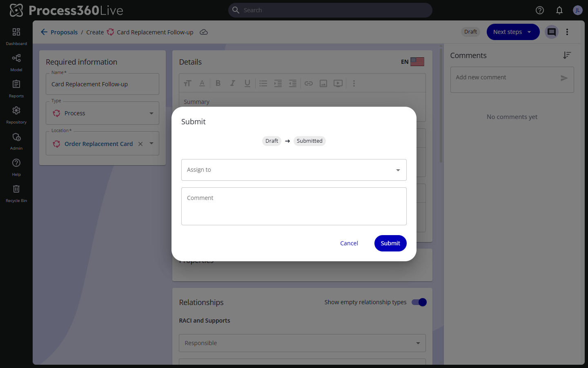Go back using the Proposals arrow
Image resolution: width=588 pixels, height=368 pixels.
point(44,32)
